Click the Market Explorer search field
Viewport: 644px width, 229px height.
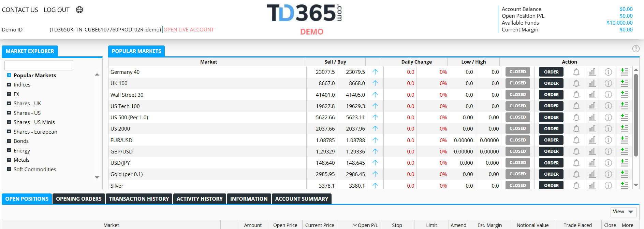[39, 65]
